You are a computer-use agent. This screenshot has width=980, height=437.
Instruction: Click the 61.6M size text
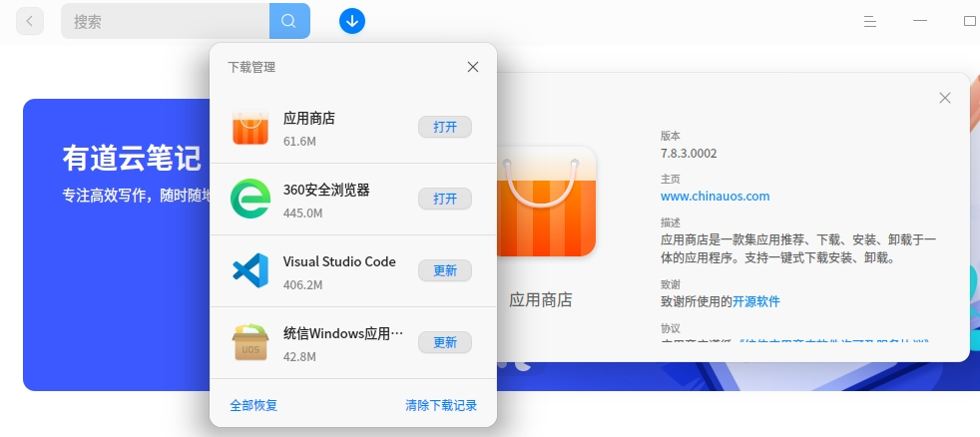point(299,142)
